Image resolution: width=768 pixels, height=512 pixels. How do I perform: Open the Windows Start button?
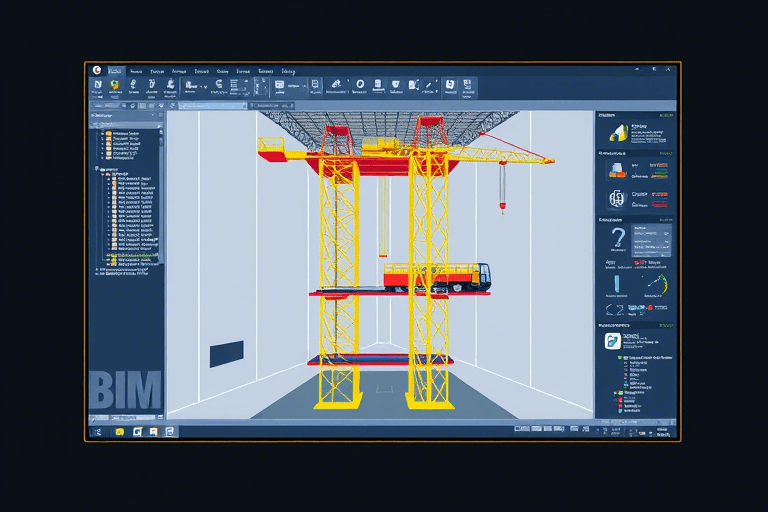pos(98,431)
